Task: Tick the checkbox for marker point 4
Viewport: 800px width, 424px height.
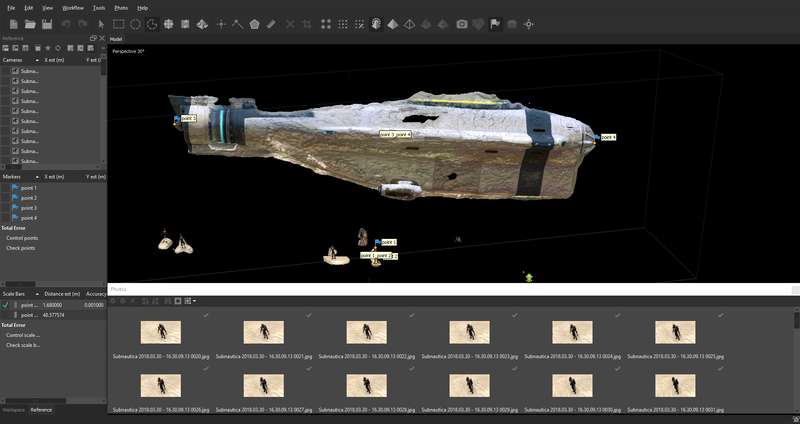Action: tap(6, 218)
